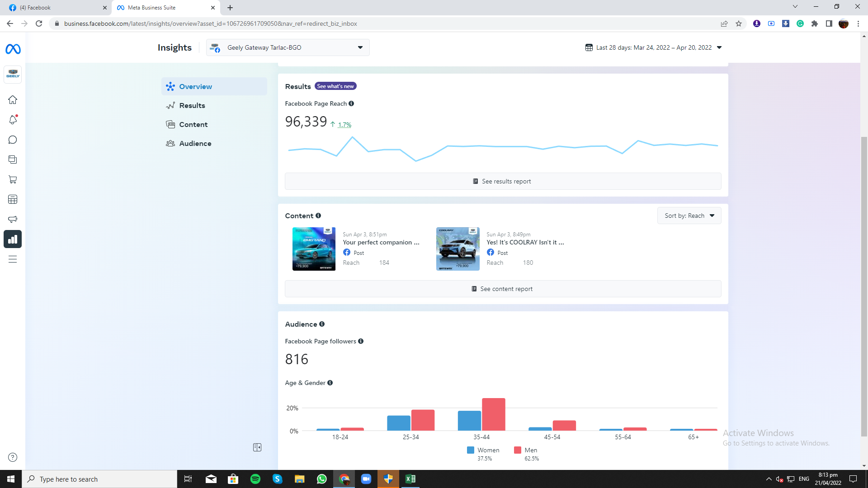868x488 pixels.
Task: Select Overview in Insights menu
Action: (x=214, y=86)
